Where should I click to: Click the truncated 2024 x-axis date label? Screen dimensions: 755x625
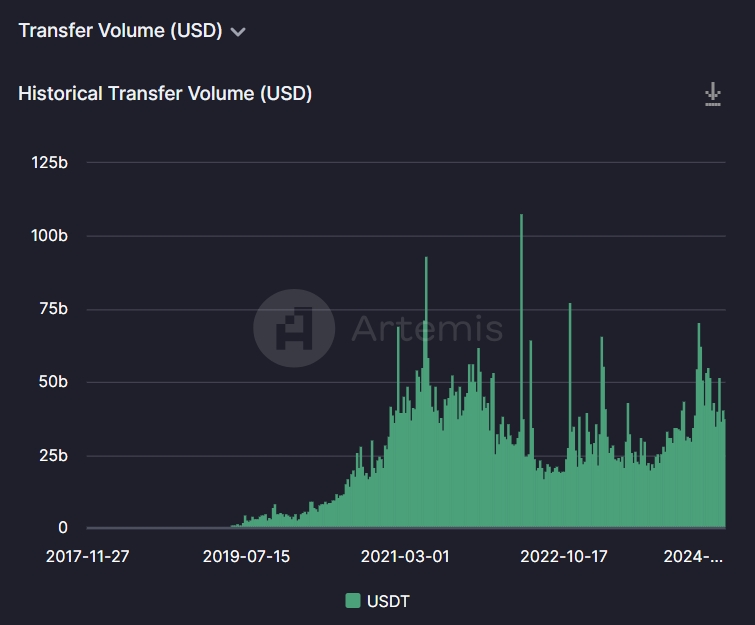(x=693, y=557)
